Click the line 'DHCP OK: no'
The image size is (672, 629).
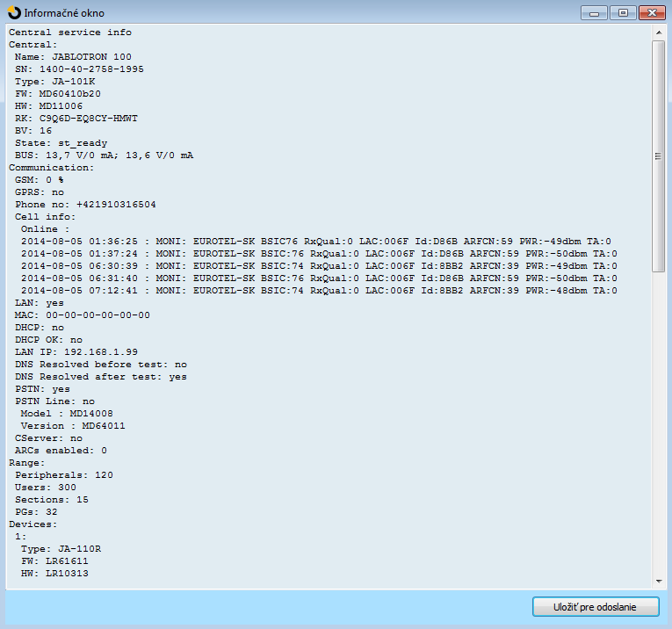tap(49, 340)
